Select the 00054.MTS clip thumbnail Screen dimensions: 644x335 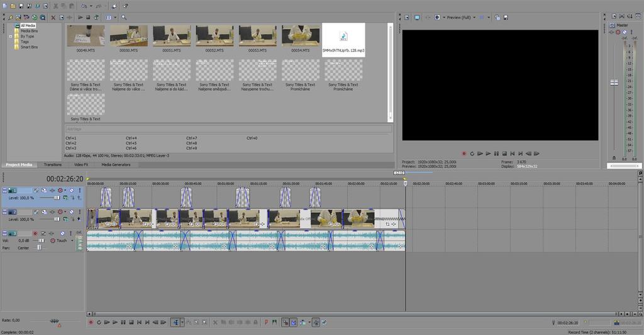[x=300, y=36]
